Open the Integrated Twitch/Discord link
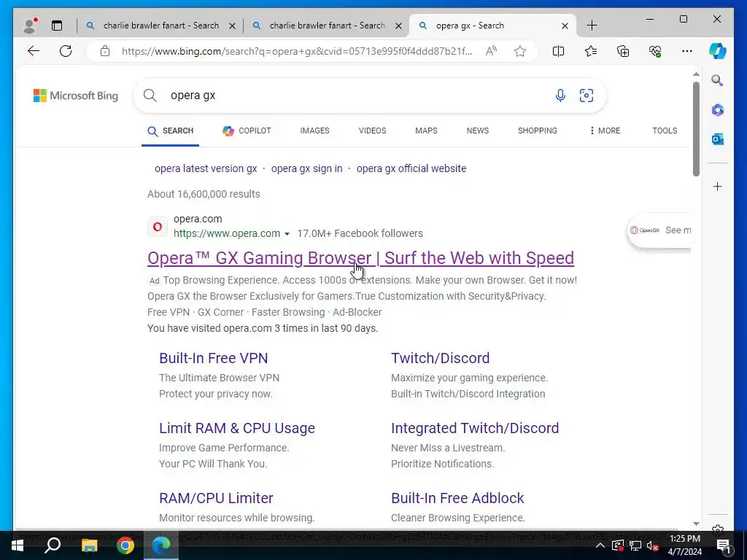747x560 pixels. [475, 428]
